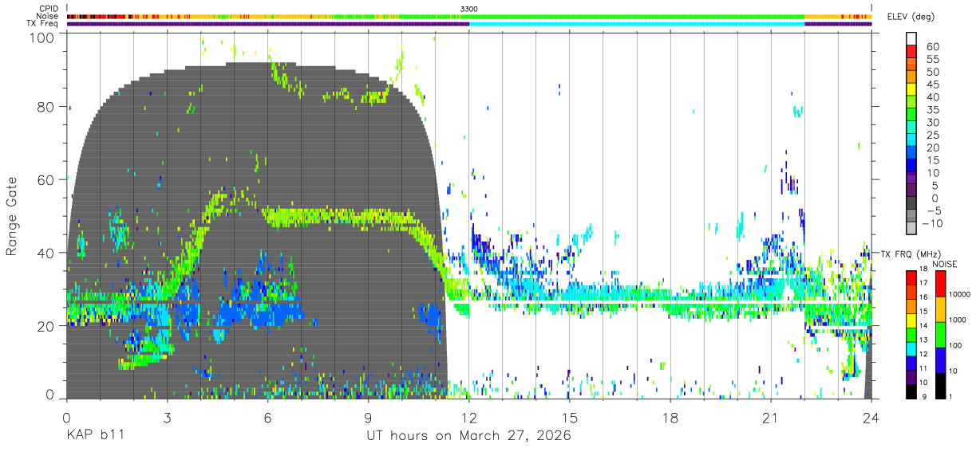Click the 'Range Gate' y-axis title

[x=12, y=216]
